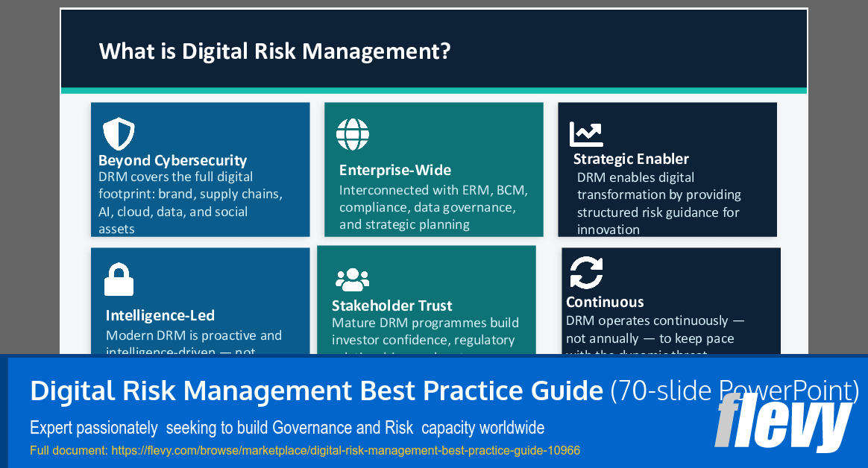Select the globe icon on Enterprise-Wide tile
868x468 pixels.
click(x=352, y=134)
